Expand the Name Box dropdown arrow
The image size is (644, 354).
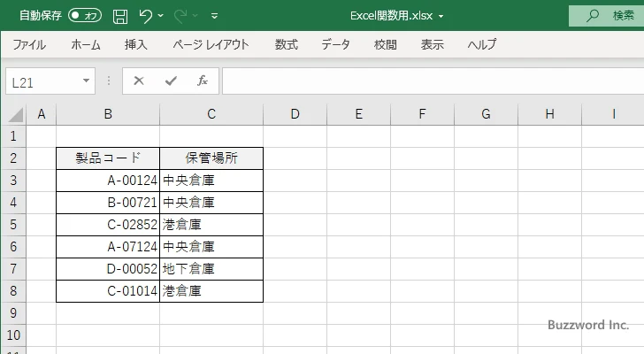tap(87, 81)
